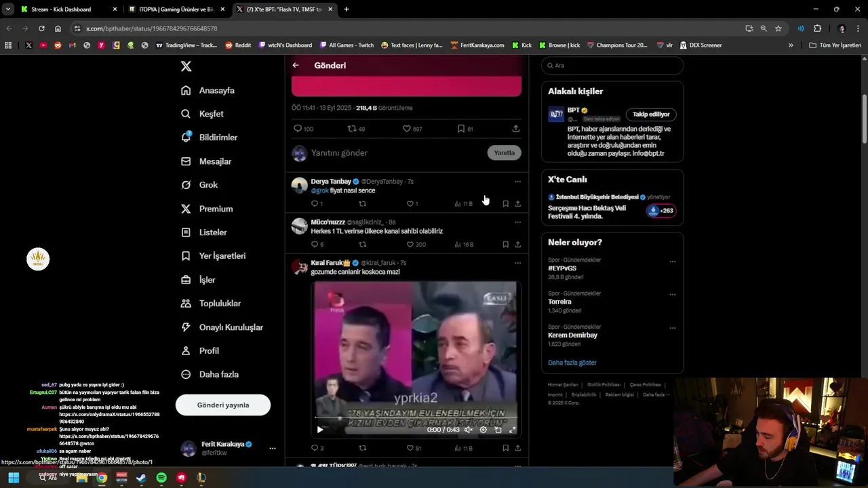Open Grok from the sidebar
Viewport: 868px width, 488px height.
coord(199,185)
